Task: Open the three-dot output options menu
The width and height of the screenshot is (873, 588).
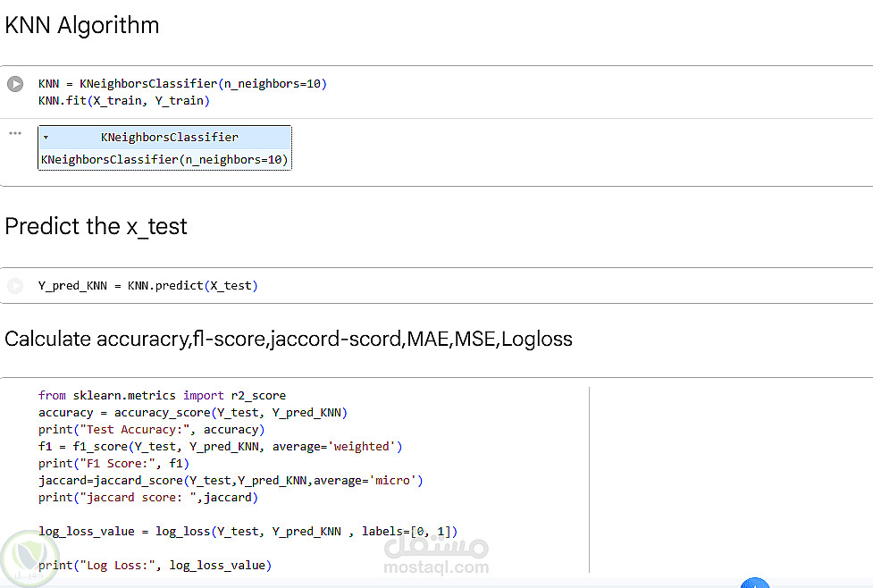Action: tap(15, 133)
